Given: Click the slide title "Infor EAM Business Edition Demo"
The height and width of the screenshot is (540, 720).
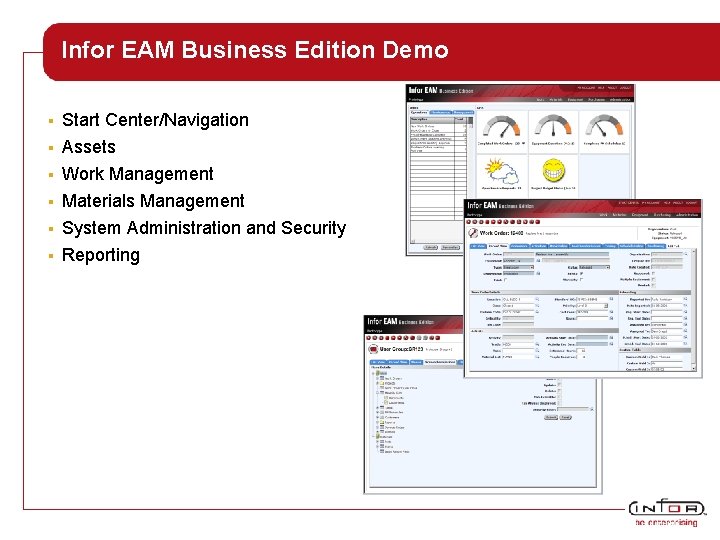Looking at the screenshot, I should (255, 50).
